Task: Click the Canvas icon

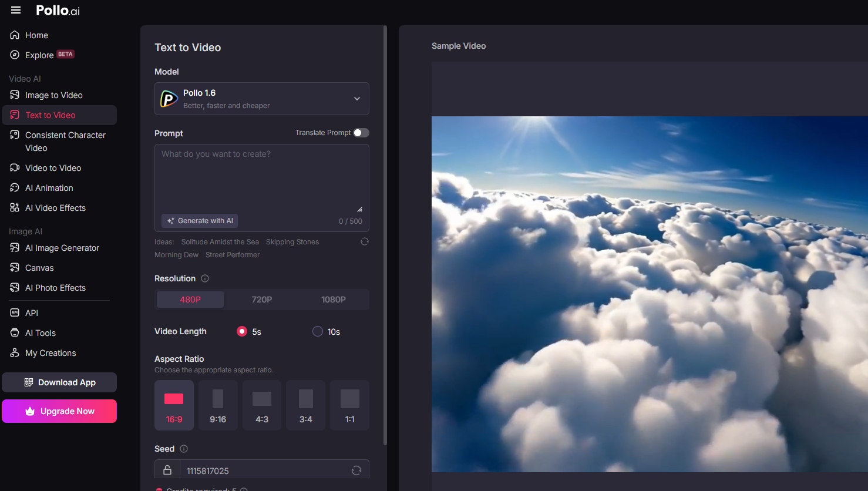Action: (15, 267)
